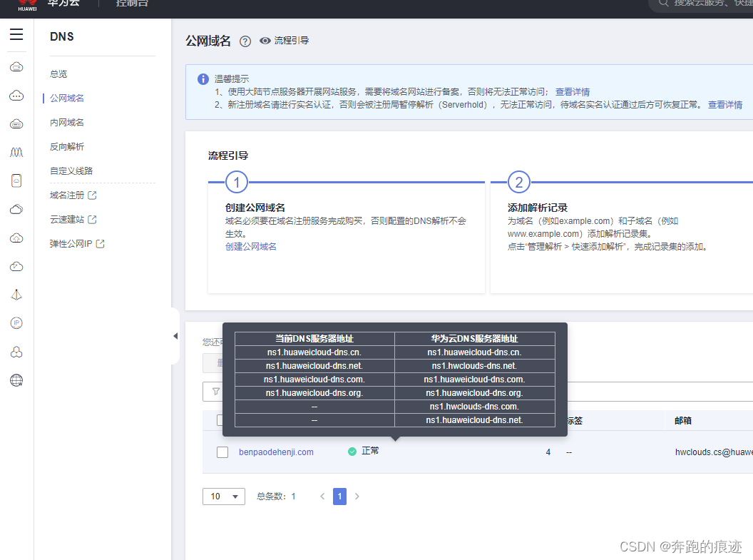
Task: Click 当前DNS服务器地址 header in tooltip
Action: click(x=314, y=339)
